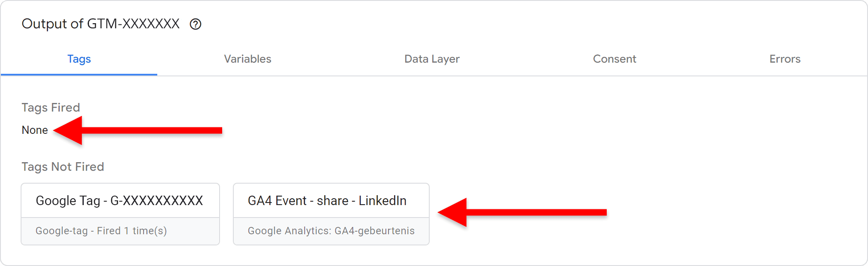Go to the Consent tab
Screen dimensions: 868x266
click(x=614, y=59)
